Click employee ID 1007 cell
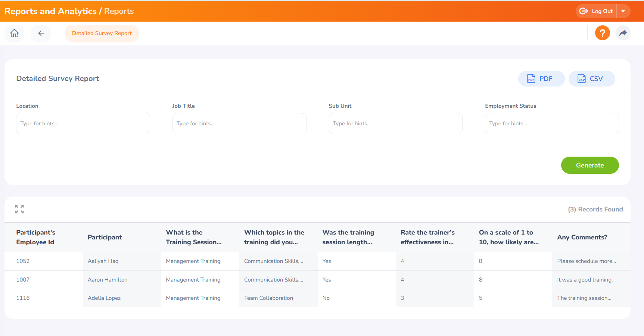 pyautogui.click(x=23, y=280)
